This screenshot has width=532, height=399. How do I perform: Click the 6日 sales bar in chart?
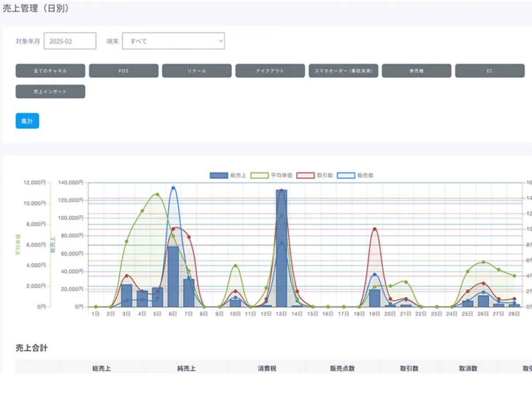click(173, 277)
